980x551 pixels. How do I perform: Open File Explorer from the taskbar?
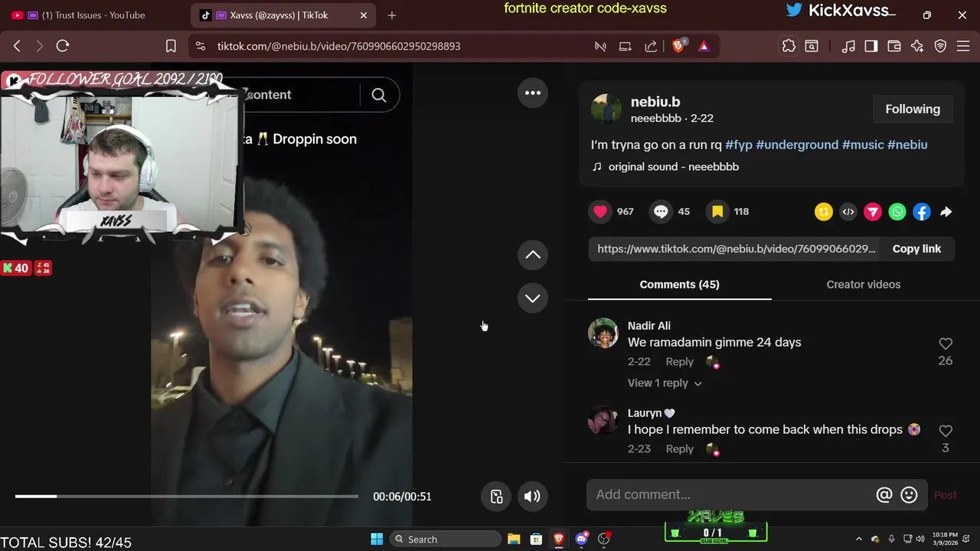[514, 540]
